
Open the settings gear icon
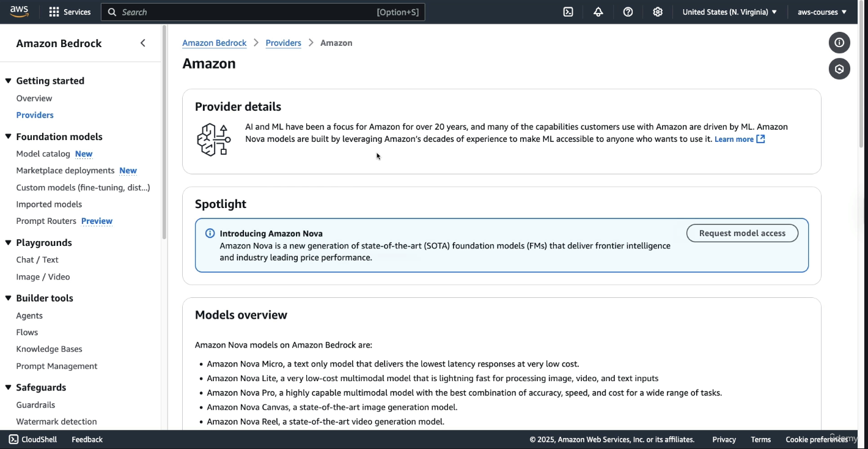(x=658, y=12)
